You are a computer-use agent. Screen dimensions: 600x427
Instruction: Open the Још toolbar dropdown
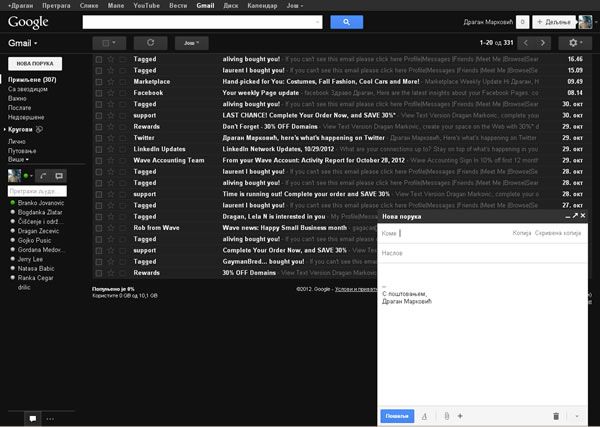(192, 43)
